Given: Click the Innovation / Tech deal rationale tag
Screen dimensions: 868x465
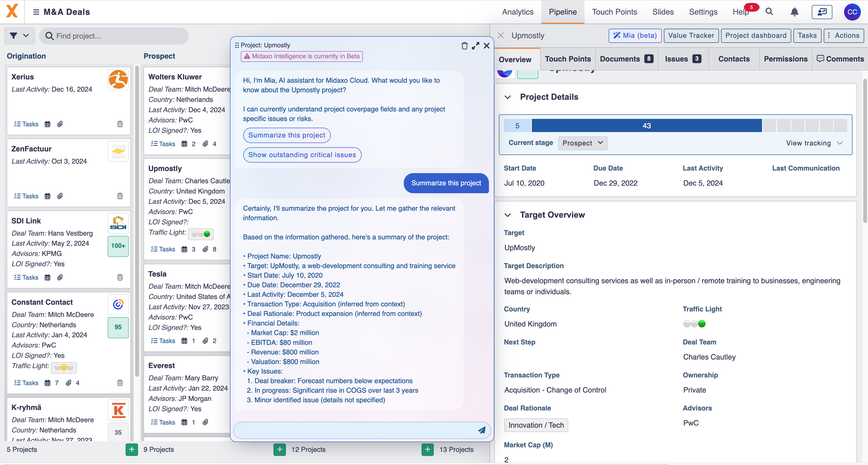Looking at the screenshot, I should click(x=536, y=425).
